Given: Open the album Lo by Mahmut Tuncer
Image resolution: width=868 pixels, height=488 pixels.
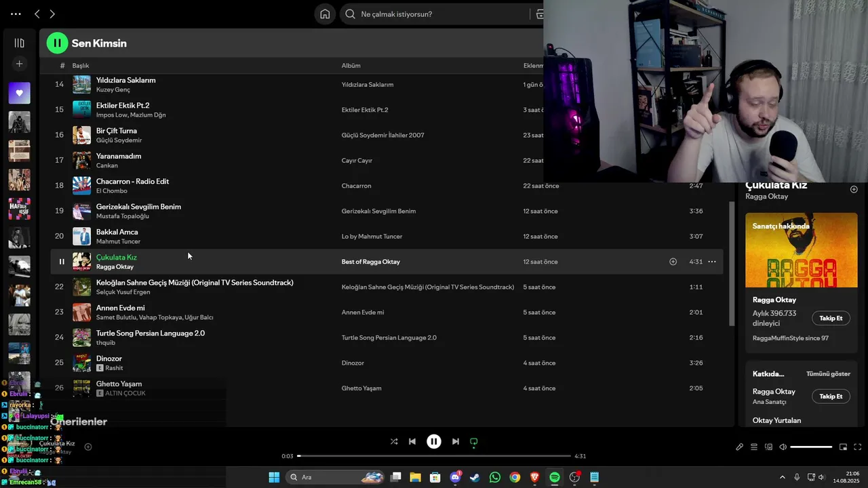Looking at the screenshot, I should (x=372, y=237).
